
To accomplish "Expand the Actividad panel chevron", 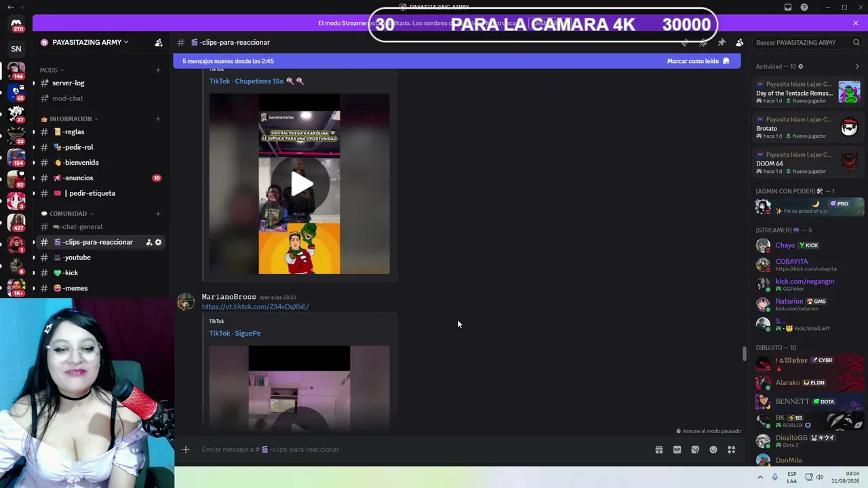I will click(x=857, y=66).
